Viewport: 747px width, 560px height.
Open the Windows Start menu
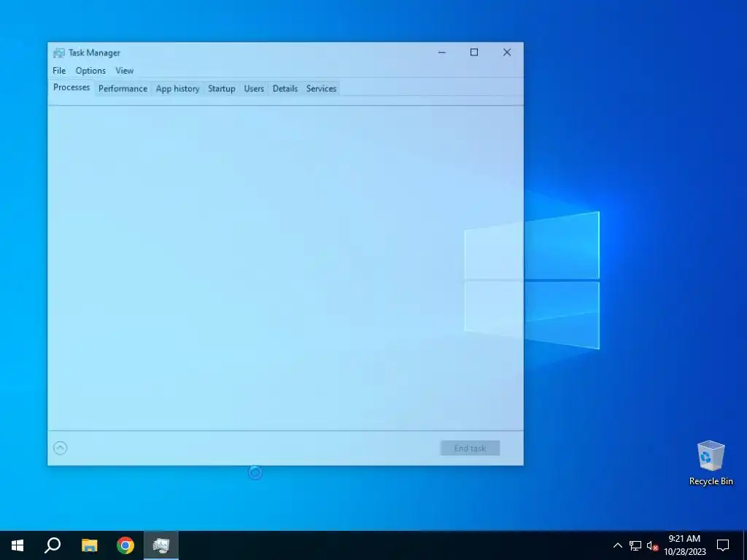pyautogui.click(x=18, y=545)
